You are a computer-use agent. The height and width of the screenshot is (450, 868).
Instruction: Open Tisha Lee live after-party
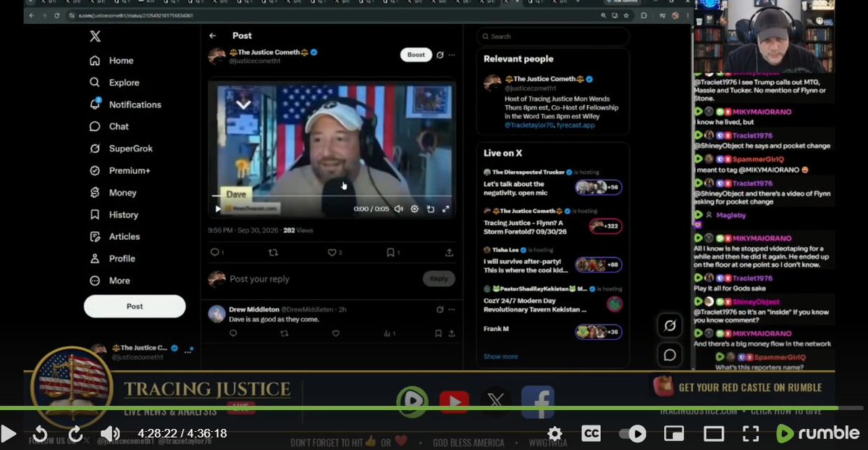point(552,260)
